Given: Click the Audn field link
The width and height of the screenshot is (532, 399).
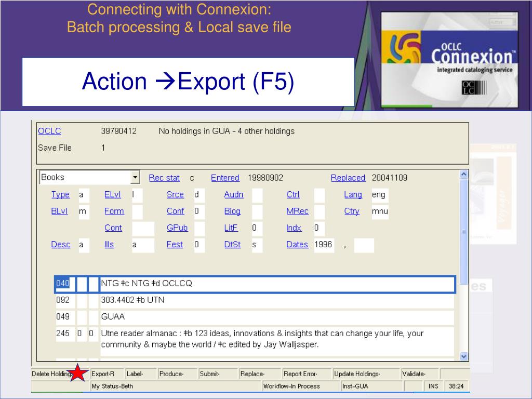Looking at the screenshot, I should tap(234, 194).
